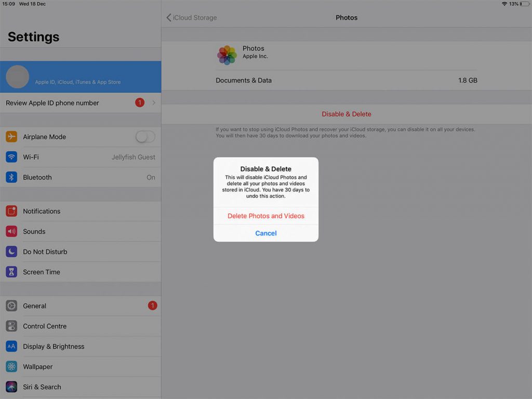The height and width of the screenshot is (399, 532).
Task: Open Control Centre settings
Action: (81, 326)
